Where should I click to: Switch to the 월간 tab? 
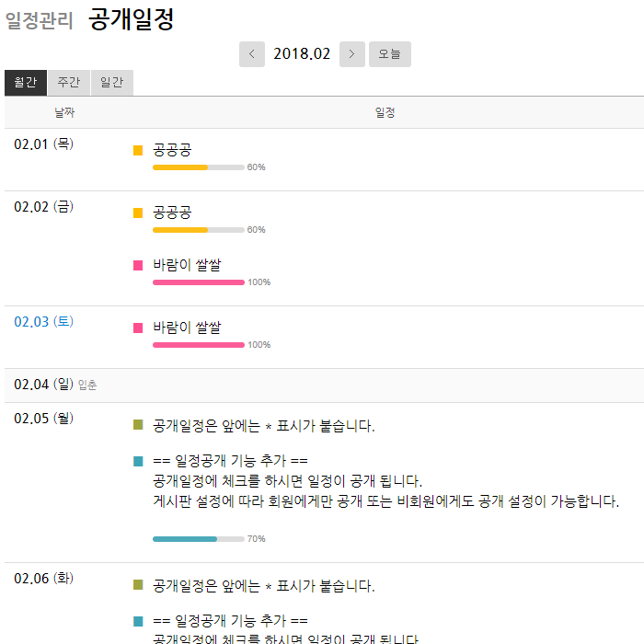pyautogui.click(x=25, y=83)
